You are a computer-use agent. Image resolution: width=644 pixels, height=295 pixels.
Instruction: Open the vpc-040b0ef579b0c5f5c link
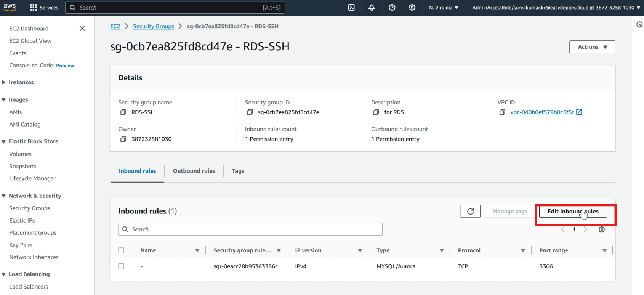coord(542,112)
